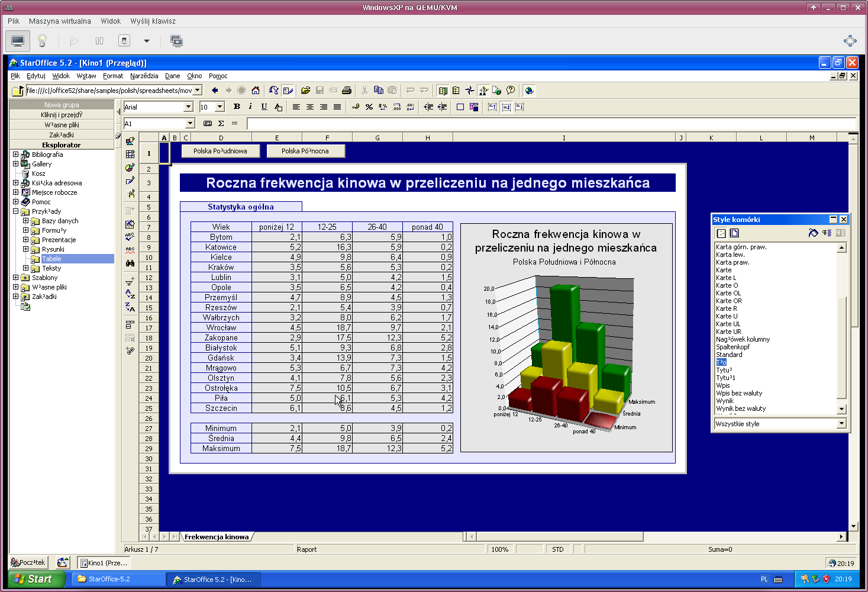Click the horizontal sheet scrollbar

(x=656, y=537)
